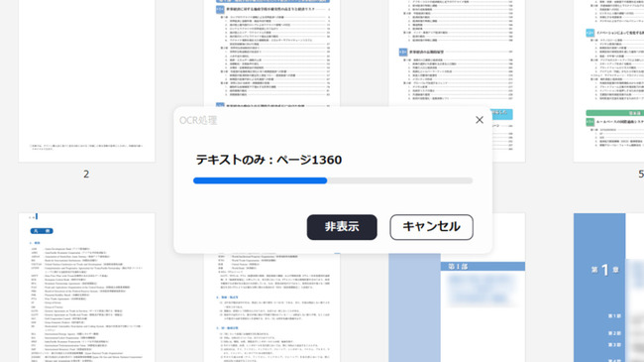The image size is (644, 362).
Task: Open the 第1部 cover page thumbnail
Action: [457, 307]
